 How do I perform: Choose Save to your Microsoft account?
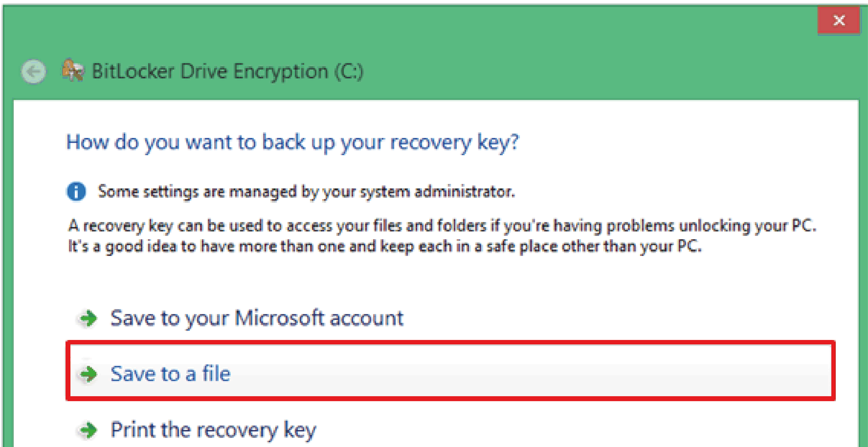[256, 318]
